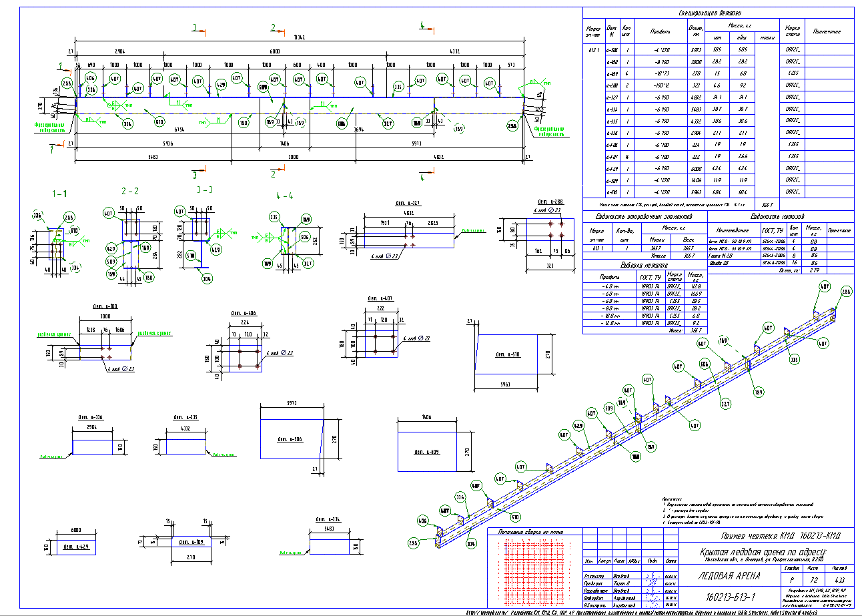Viewport: 862px width, 616px height.
Task: Click the detail 406 title label
Action: (x=244, y=312)
